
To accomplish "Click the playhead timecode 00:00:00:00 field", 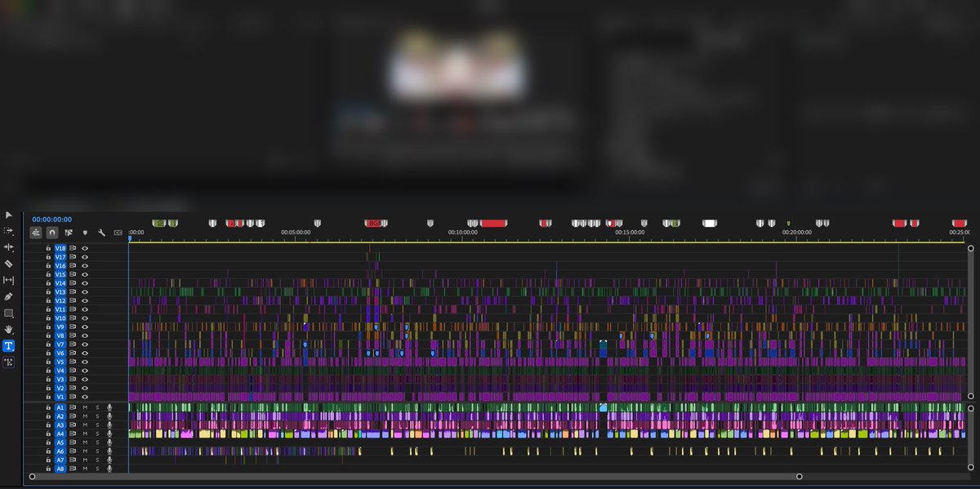I will point(51,220).
